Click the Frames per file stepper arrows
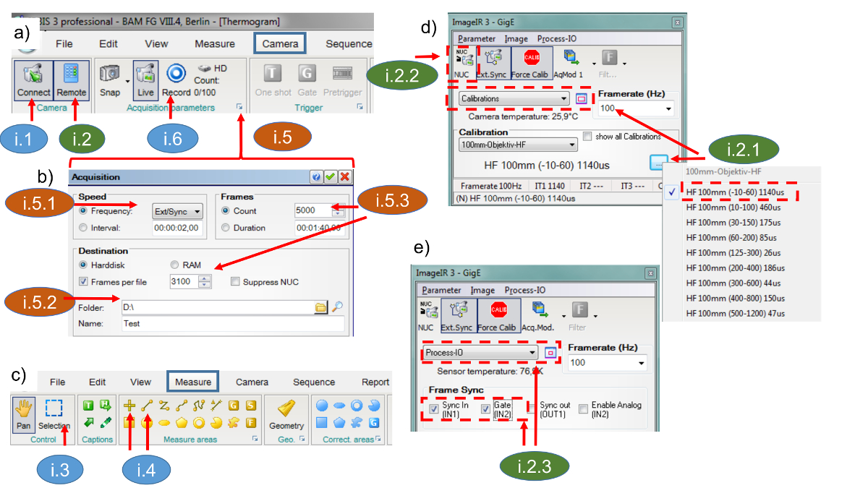 click(205, 281)
